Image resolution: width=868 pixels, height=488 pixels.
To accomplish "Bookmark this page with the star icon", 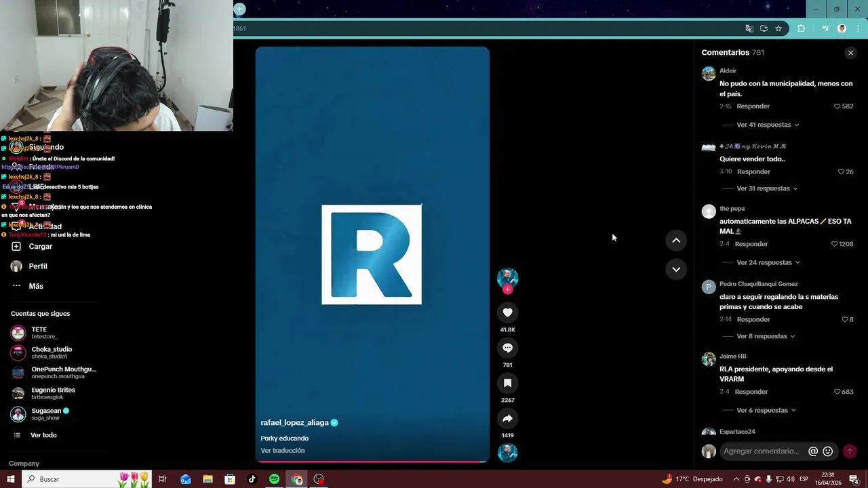I will tap(778, 28).
